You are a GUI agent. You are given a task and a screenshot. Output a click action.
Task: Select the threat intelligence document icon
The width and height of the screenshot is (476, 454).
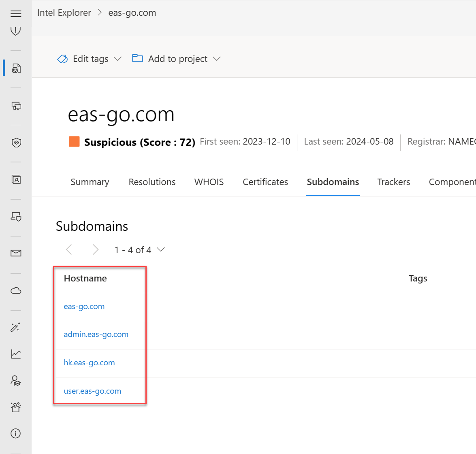tap(16, 68)
